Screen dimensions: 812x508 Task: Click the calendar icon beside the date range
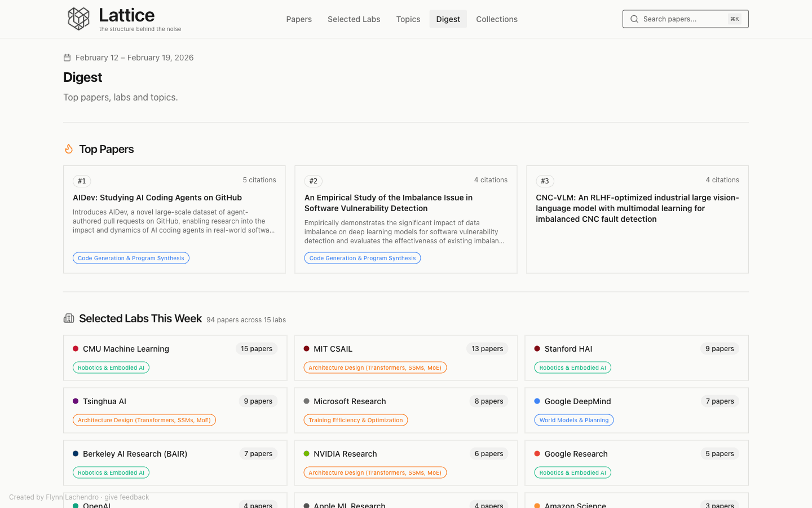coord(67,57)
